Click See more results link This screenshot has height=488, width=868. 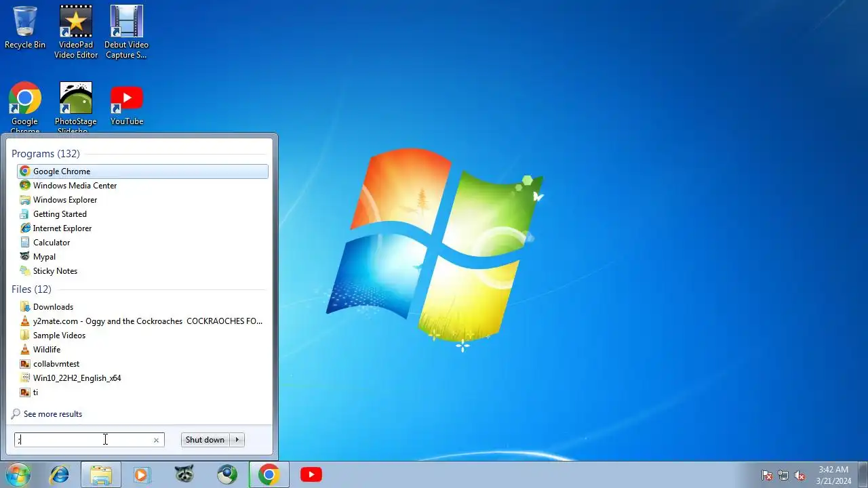click(47, 414)
